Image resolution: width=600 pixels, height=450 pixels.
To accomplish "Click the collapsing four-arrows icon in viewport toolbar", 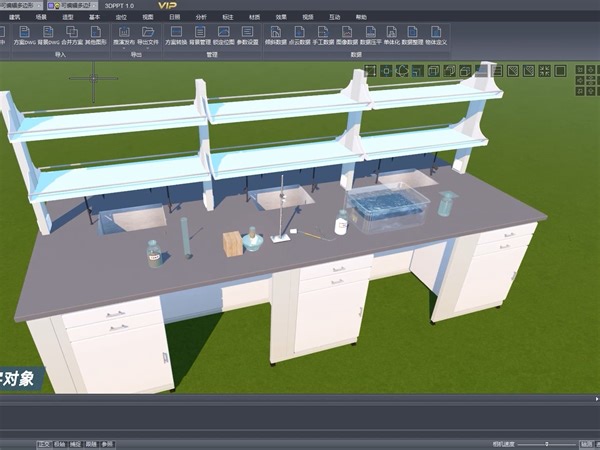I will 544,71.
